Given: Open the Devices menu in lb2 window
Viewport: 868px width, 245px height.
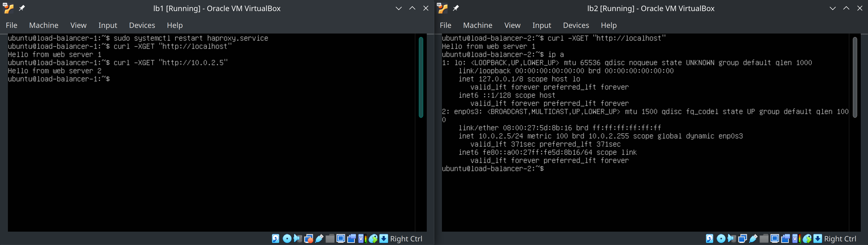Looking at the screenshot, I should point(576,25).
